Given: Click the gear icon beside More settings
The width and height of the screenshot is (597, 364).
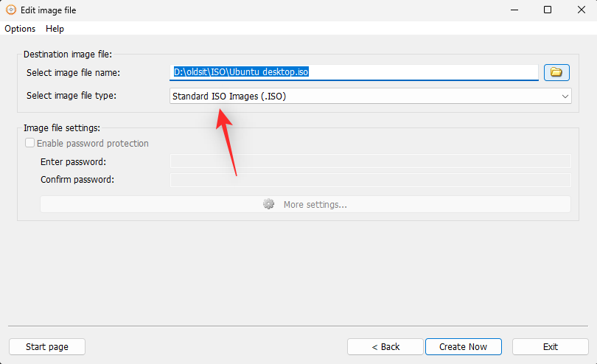Looking at the screenshot, I should 268,204.
